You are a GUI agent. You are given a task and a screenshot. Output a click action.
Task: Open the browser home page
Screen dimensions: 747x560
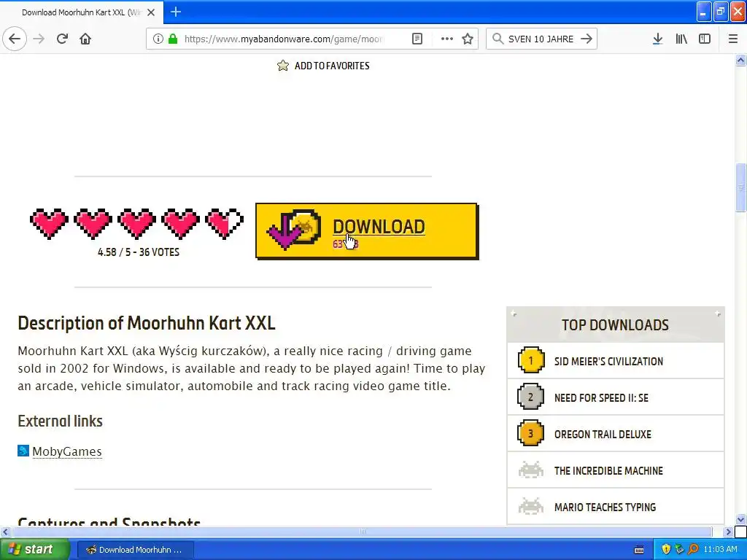point(85,39)
